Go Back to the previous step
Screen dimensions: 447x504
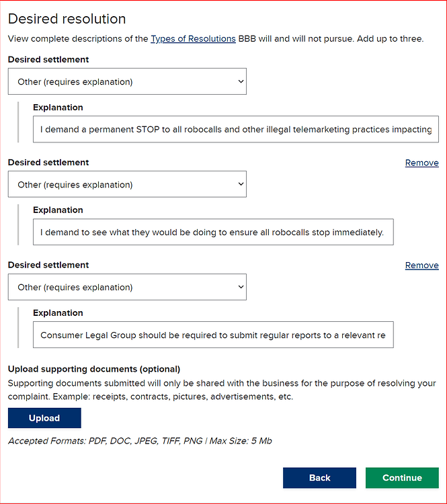pos(319,478)
